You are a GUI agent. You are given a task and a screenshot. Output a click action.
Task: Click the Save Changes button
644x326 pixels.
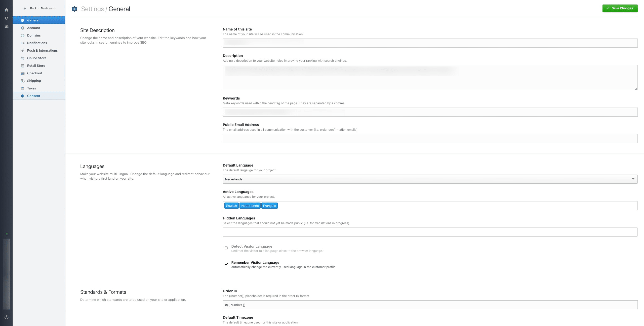tap(620, 8)
